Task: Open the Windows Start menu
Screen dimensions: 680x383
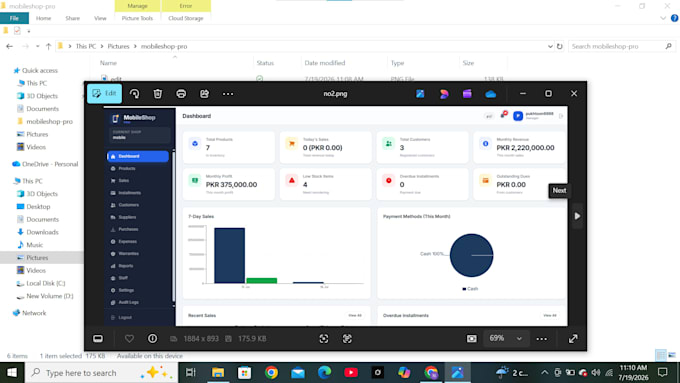Action: (x=12, y=373)
